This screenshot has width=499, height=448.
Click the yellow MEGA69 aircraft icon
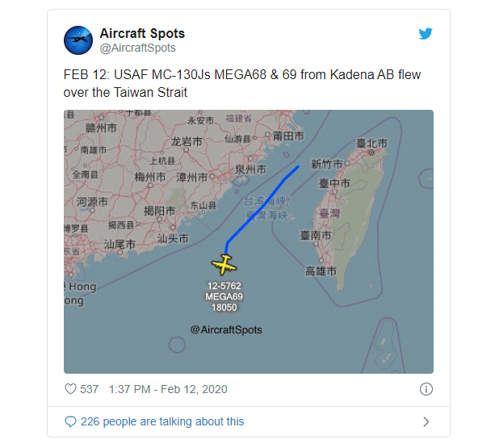[224, 264]
